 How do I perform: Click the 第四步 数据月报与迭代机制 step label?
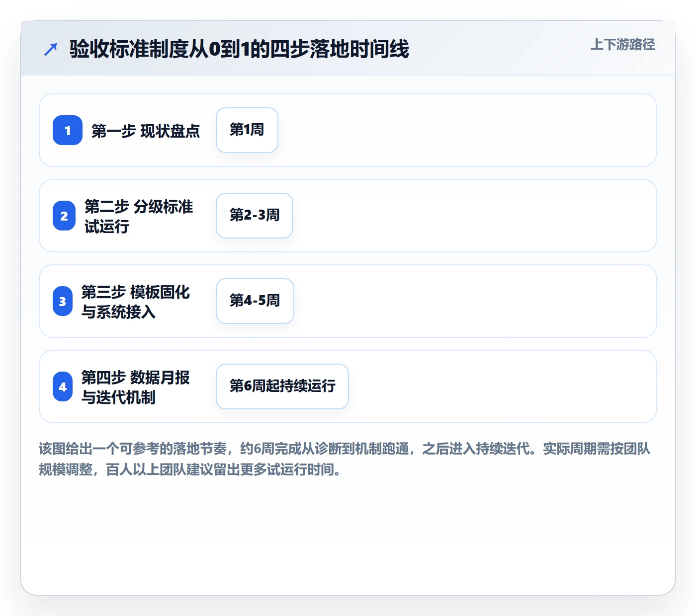coord(136,387)
